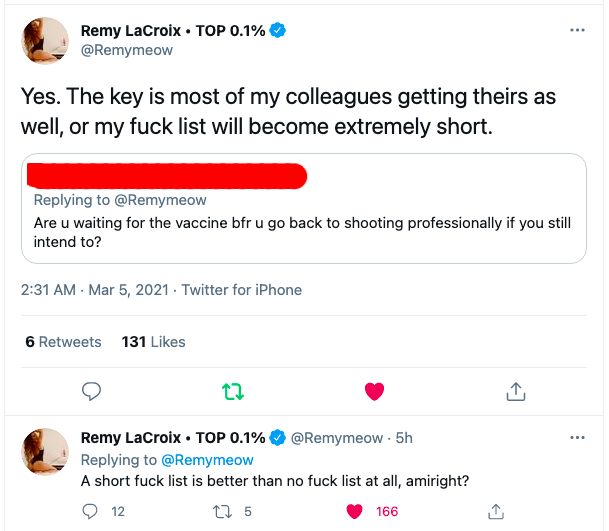
Task: Open the top profile avatar picture
Action: coord(45,42)
